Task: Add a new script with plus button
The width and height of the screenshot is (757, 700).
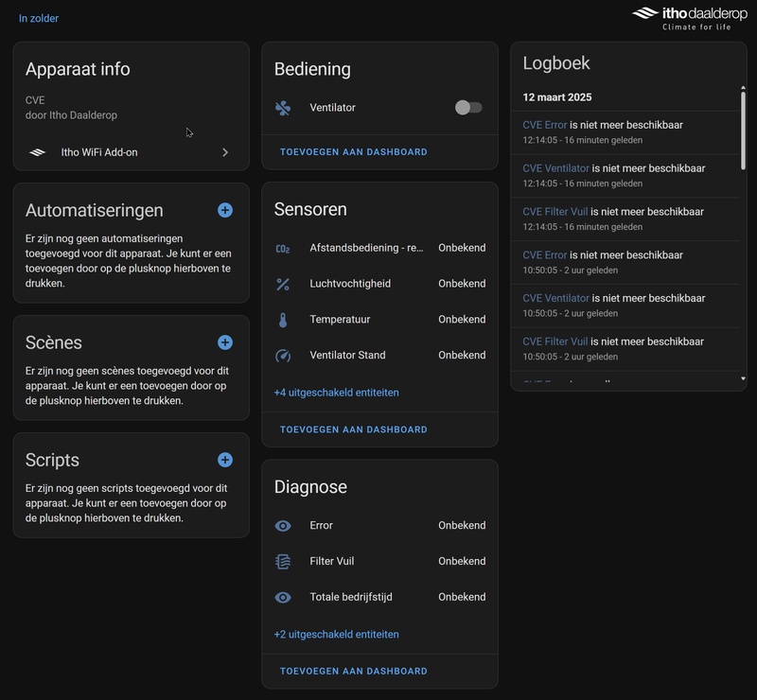Action: coord(225,460)
